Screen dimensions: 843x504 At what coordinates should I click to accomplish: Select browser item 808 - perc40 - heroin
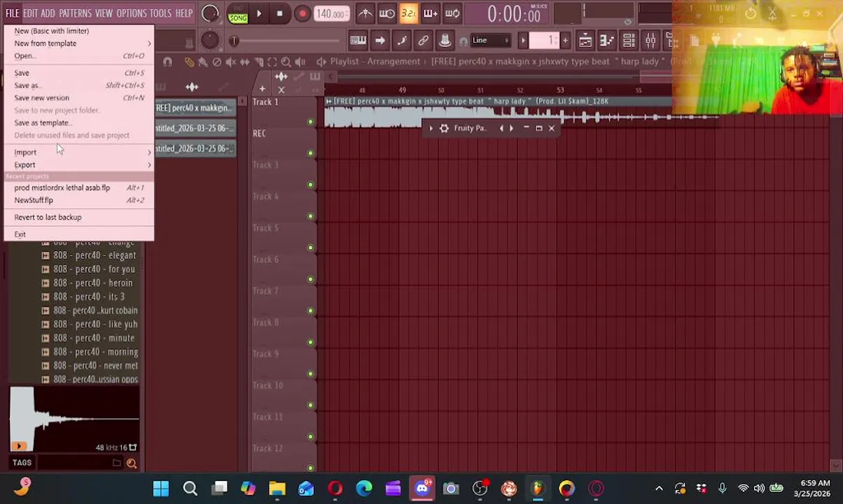click(x=90, y=283)
